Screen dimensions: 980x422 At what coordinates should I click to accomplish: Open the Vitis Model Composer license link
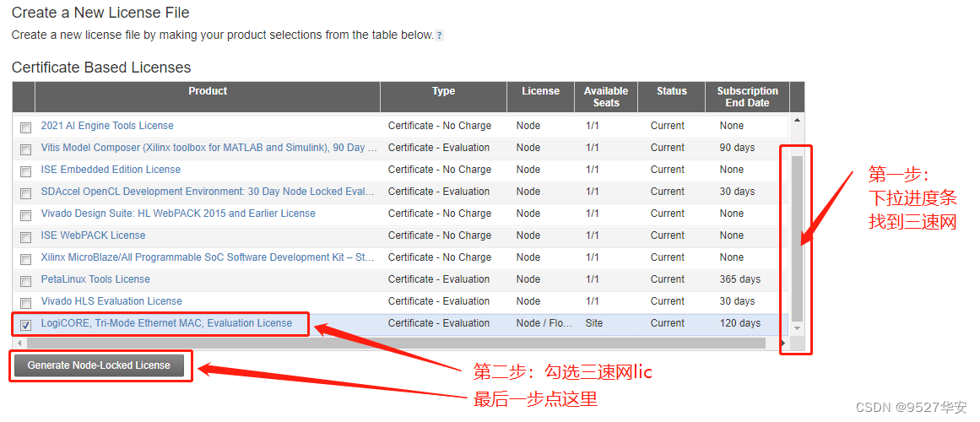click(x=208, y=148)
